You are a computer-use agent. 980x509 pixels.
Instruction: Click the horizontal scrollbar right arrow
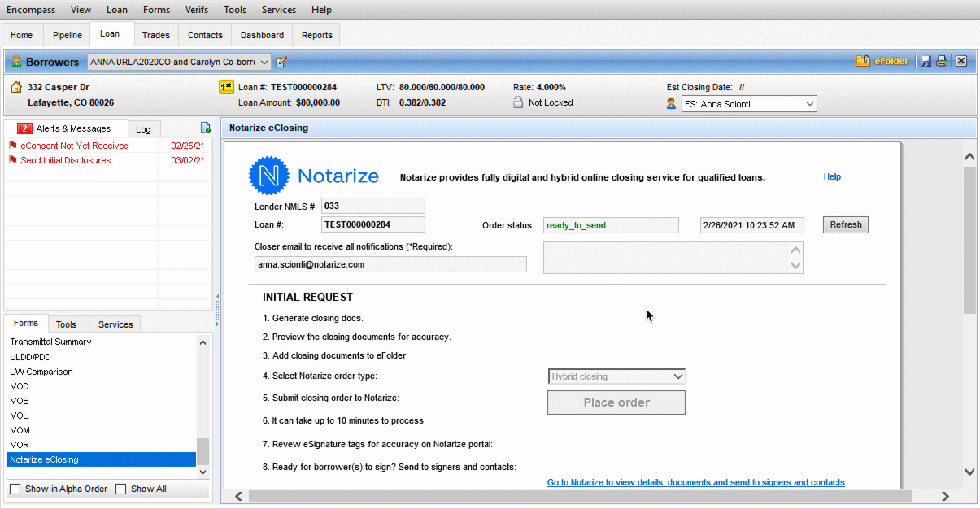(x=945, y=496)
